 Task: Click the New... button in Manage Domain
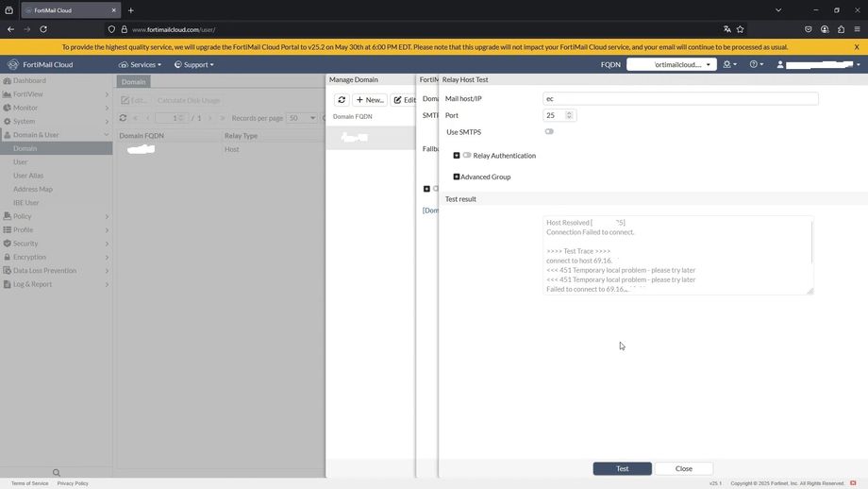tap(369, 100)
